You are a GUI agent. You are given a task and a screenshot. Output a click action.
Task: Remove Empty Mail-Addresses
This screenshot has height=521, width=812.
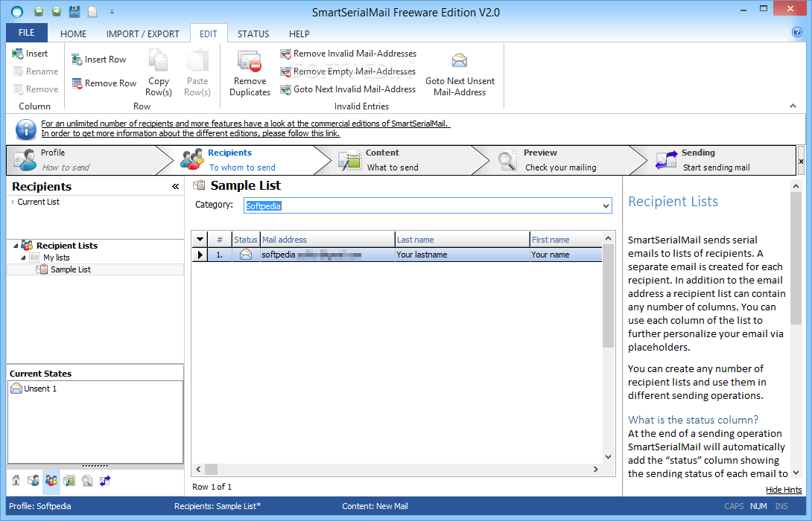pos(348,71)
